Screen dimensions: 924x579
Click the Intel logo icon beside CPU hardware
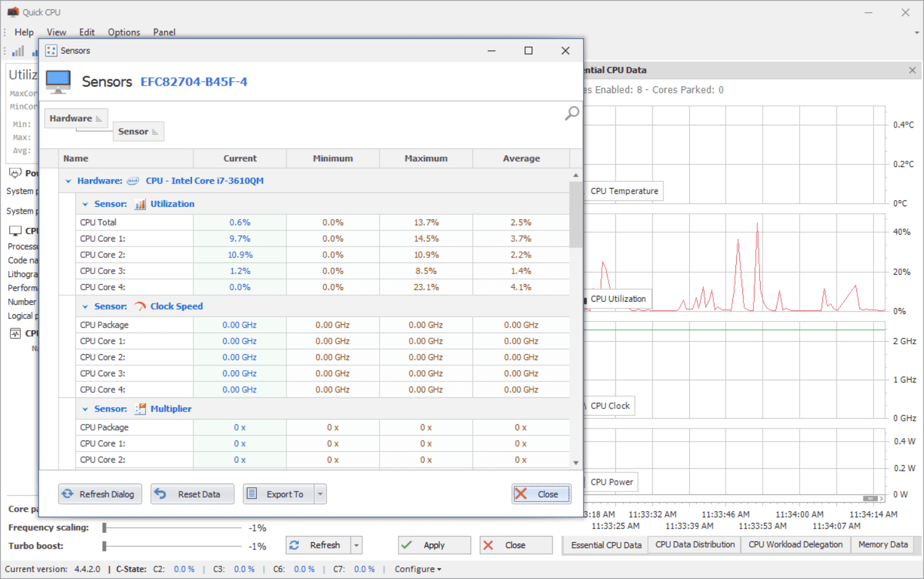point(133,180)
